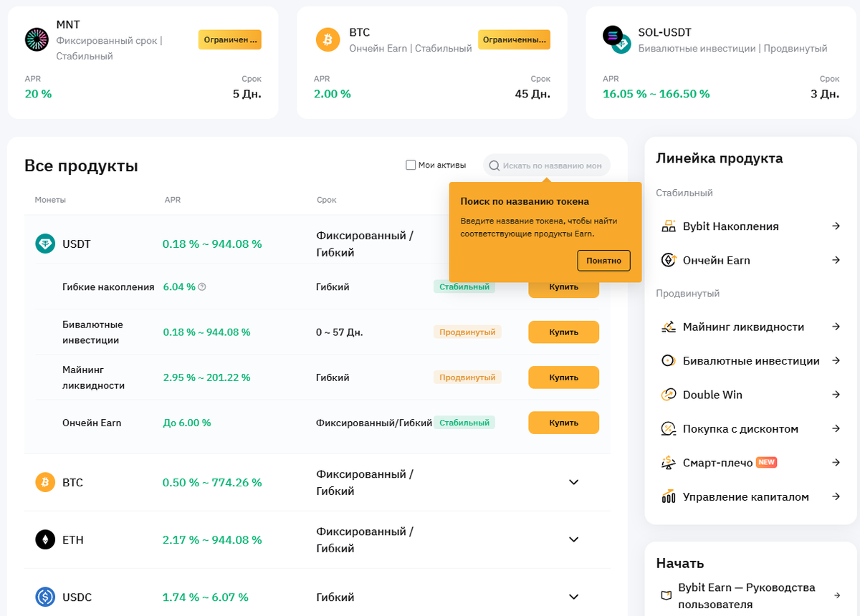The height and width of the screenshot is (616, 860).
Task: Sort by the APR column header
Action: point(173,200)
